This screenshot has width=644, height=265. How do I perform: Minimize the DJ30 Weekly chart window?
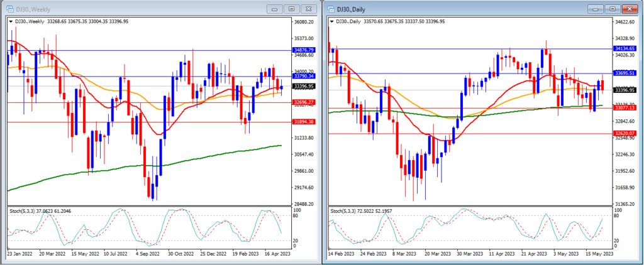click(274, 9)
